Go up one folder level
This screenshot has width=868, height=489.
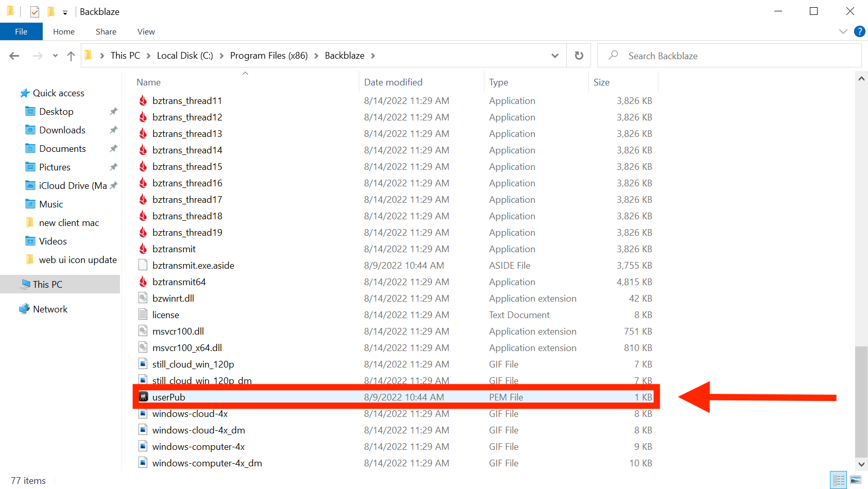(71, 56)
